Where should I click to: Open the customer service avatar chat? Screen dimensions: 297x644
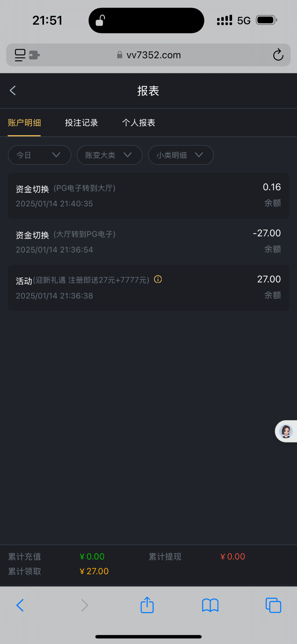tap(286, 431)
